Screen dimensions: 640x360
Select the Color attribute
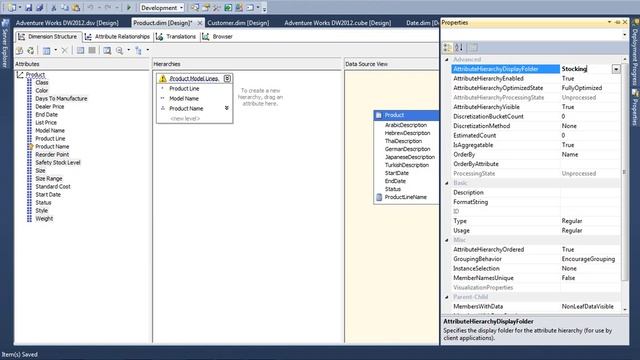(42, 91)
